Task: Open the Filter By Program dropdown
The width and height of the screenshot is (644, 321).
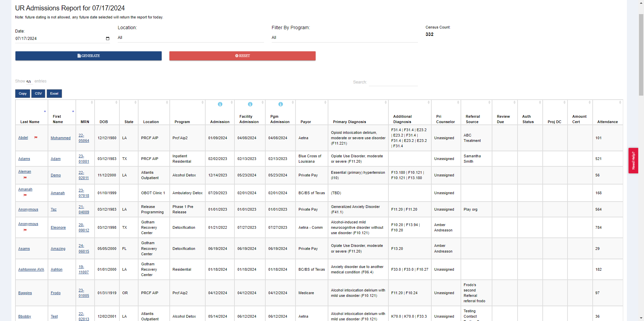Action: [344, 38]
